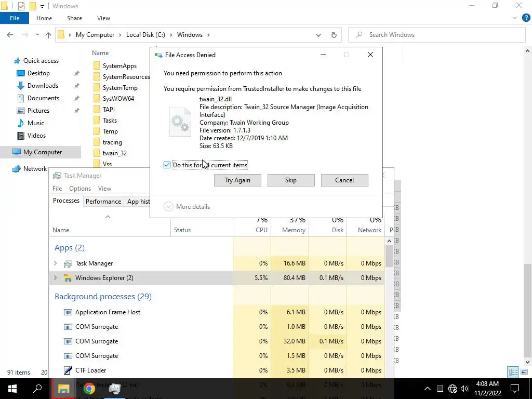Open taskbar search magnifier
Viewport: 532px width, 399px height.
37,389
